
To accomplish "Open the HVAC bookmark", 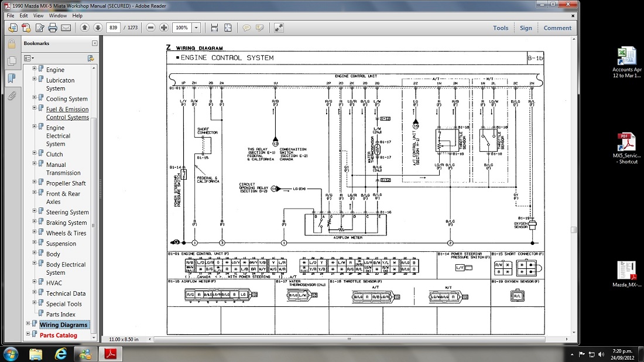I will click(x=54, y=283).
